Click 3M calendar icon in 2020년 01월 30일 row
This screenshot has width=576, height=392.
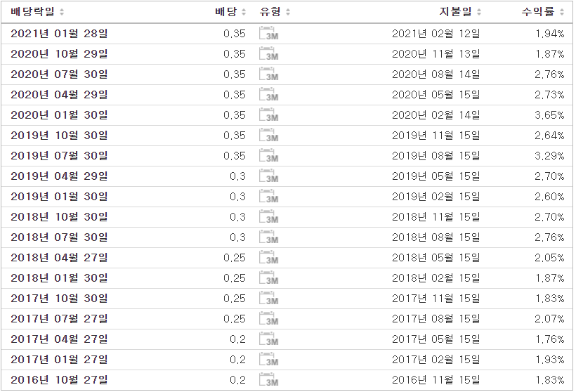coord(268,115)
